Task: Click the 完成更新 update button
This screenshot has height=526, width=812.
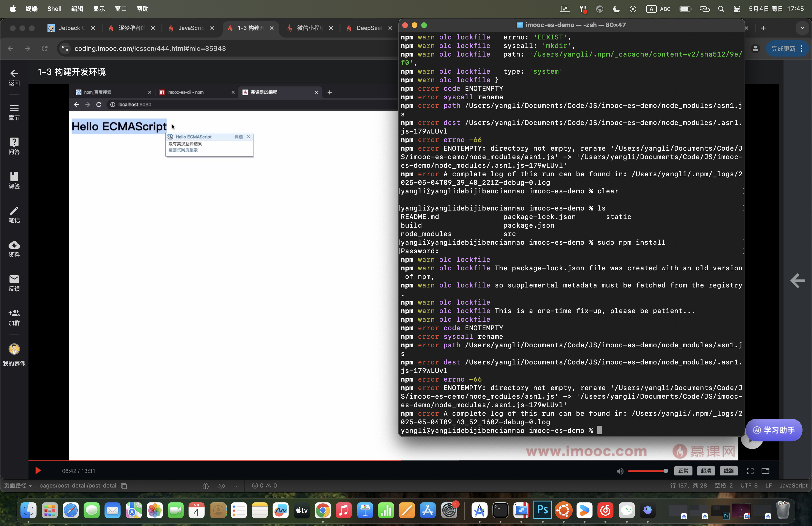Action: [x=788, y=48]
